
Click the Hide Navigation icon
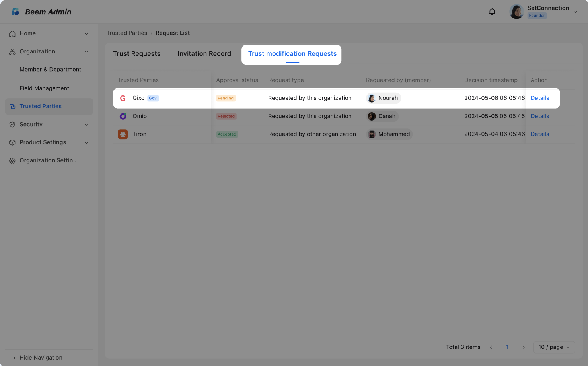tap(12, 358)
